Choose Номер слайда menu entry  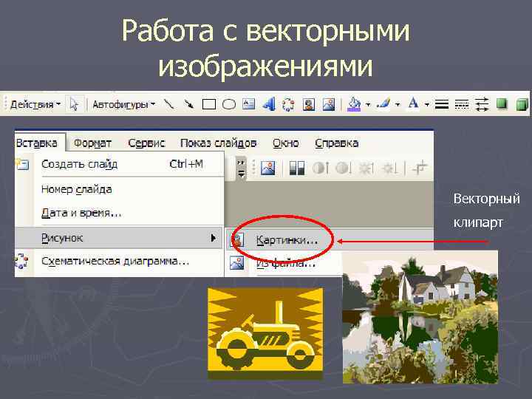pos(120,189)
